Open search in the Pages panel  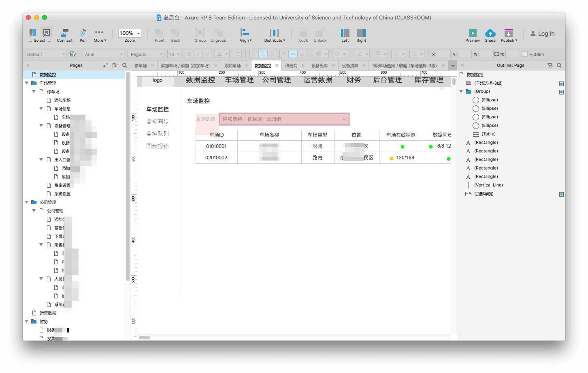125,65
